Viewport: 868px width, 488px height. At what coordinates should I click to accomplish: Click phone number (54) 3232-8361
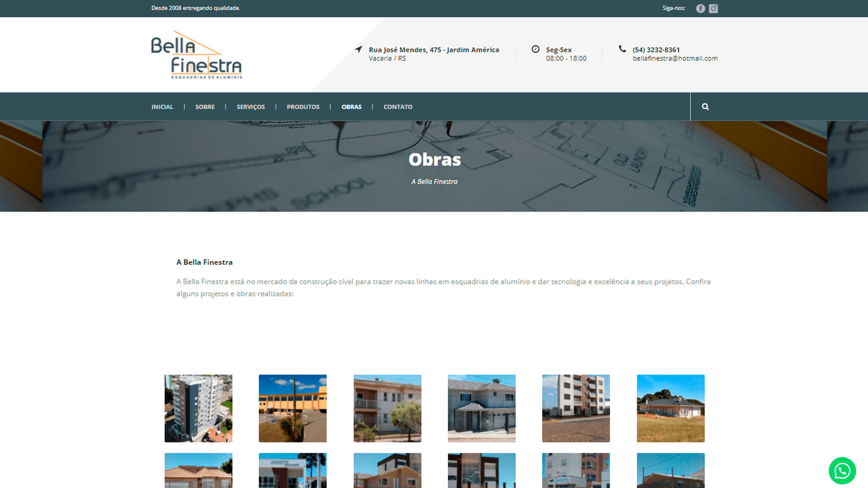[656, 50]
